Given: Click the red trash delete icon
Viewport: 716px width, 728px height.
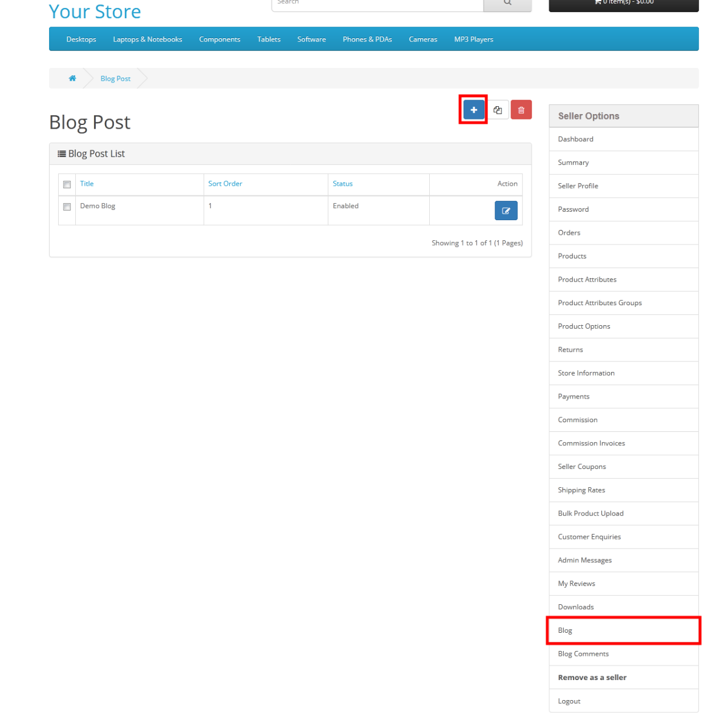Looking at the screenshot, I should (521, 110).
